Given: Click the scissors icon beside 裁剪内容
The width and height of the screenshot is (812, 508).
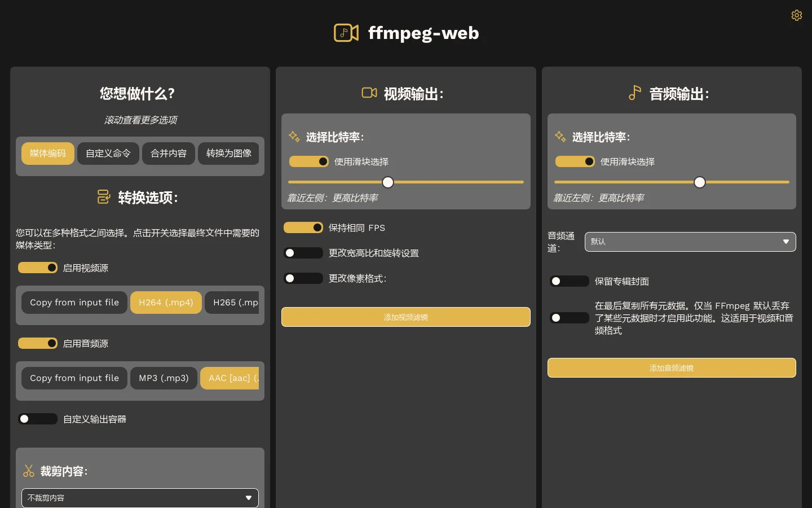Looking at the screenshot, I should click(29, 471).
